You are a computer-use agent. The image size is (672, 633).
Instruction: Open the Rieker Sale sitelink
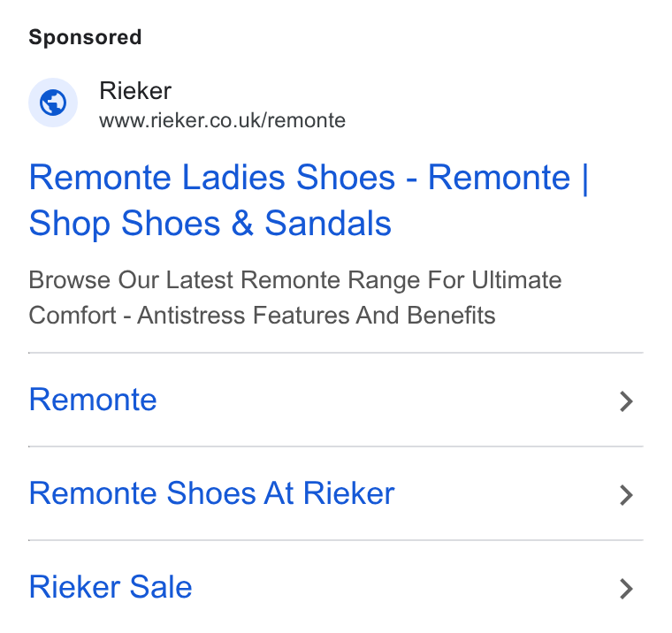pyautogui.click(x=111, y=587)
